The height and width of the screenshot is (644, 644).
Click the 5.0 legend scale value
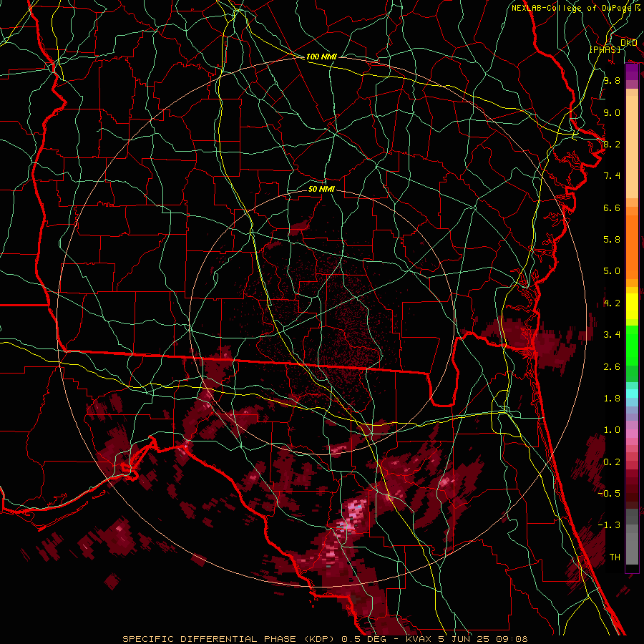coord(612,271)
